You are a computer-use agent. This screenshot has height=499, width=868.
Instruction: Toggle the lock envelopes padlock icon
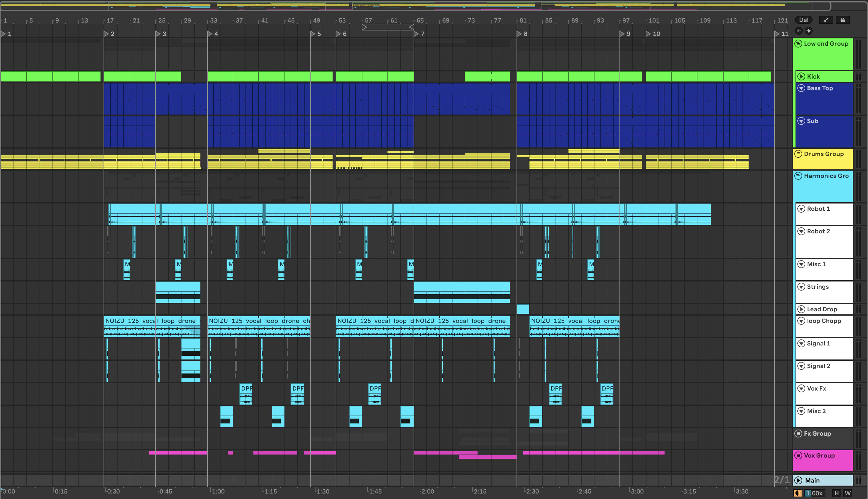tap(842, 20)
